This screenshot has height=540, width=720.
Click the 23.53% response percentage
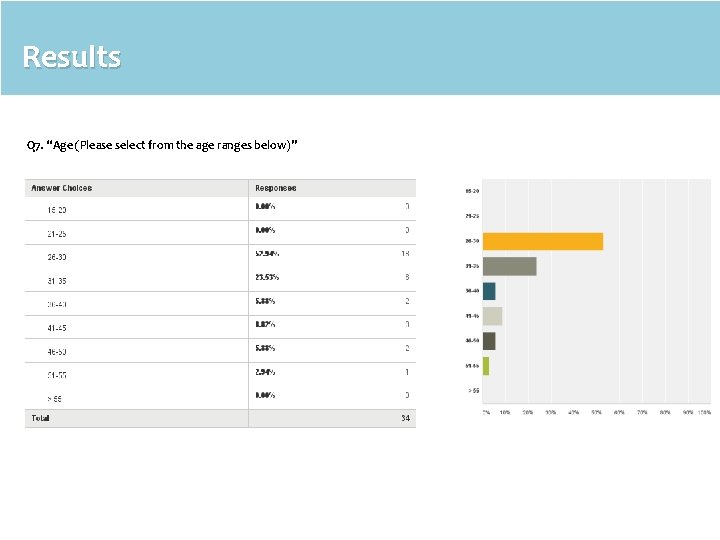(267, 277)
